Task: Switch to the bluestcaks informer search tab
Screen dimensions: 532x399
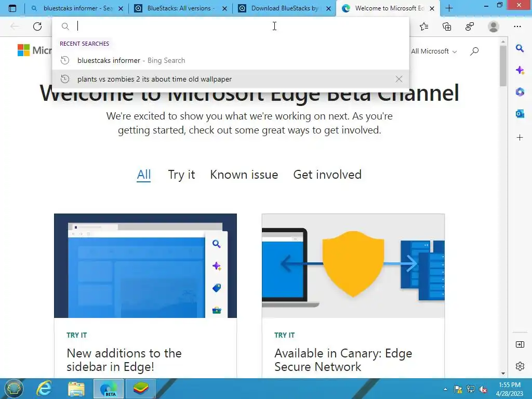Action: pyautogui.click(x=77, y=8)
